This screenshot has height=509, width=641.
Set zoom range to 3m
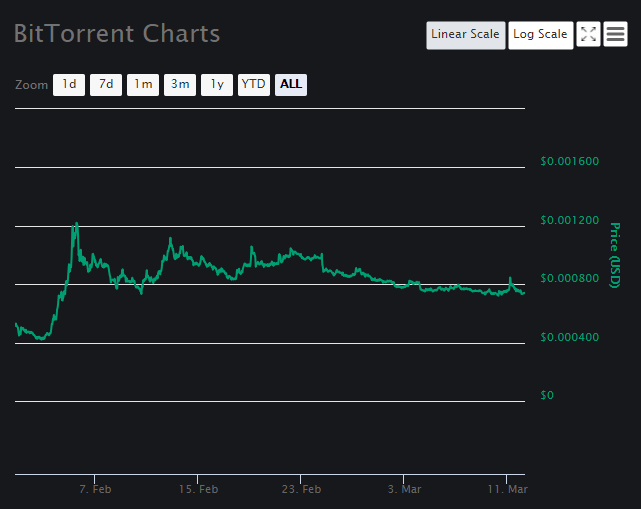click(x=180, y=85)
